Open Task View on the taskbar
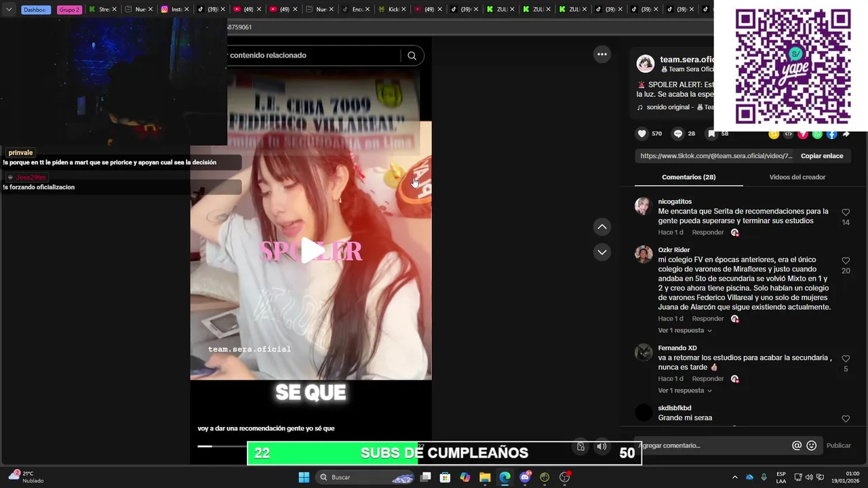Image resolution: width=868 pixels, height=488 pixels. (x=425, y=477)
